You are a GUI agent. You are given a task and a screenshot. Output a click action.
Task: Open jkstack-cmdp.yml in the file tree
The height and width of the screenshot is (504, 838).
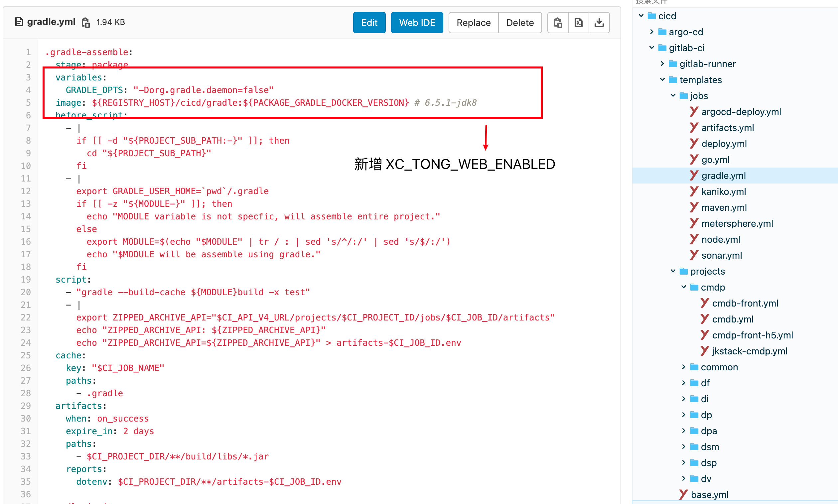pyautogui.click(x=749, y=351)
